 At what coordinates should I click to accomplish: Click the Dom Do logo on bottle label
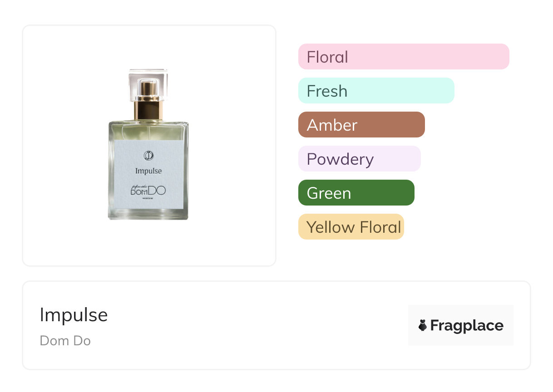148,191
